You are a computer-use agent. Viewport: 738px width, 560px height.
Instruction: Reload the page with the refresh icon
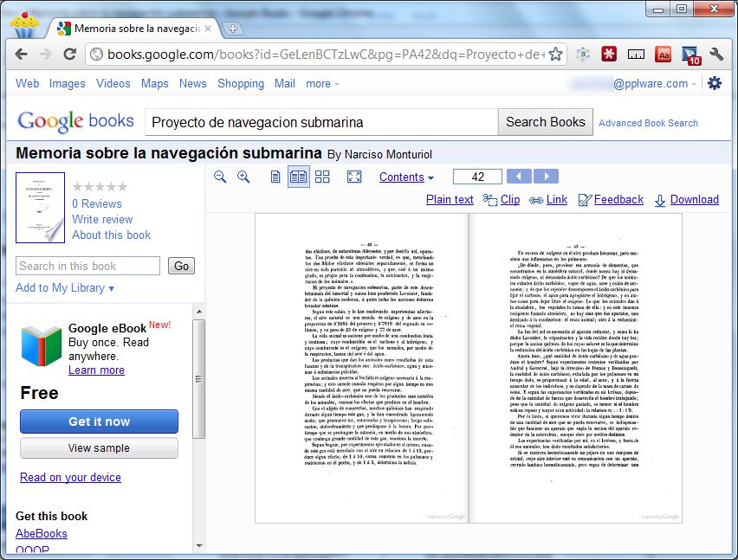[70, 54]
